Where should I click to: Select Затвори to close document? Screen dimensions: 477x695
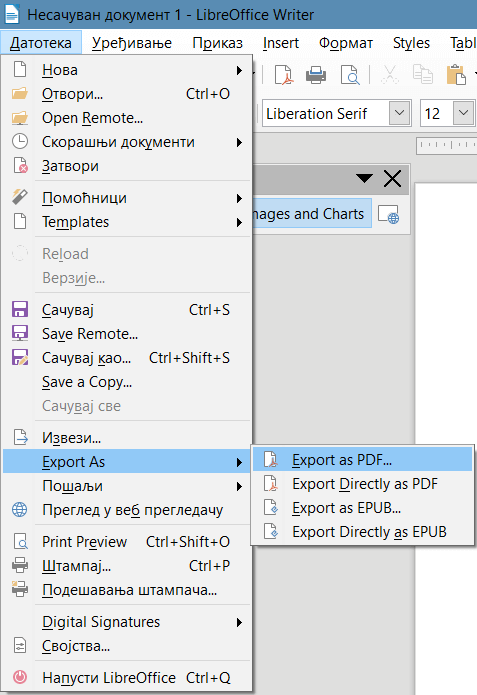pos(128,166)
